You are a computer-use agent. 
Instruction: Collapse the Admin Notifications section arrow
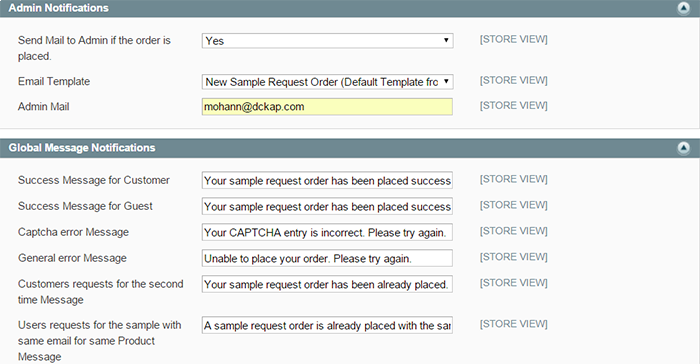[x=683, y=8]
